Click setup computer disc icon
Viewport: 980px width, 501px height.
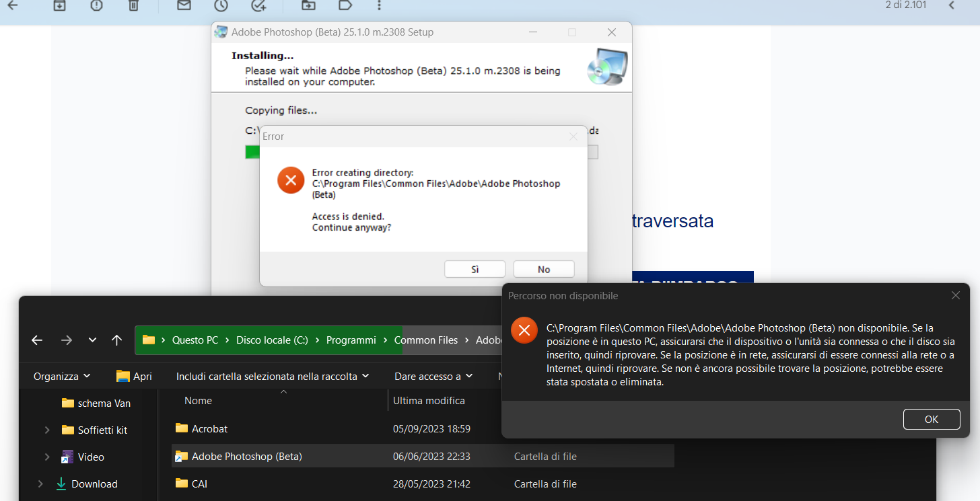[x=607, y=67]
